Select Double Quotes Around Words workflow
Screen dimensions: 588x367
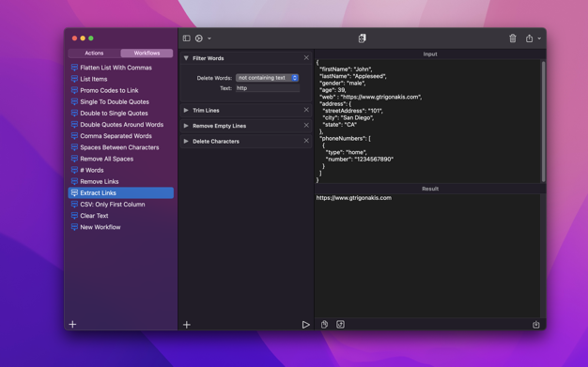pyautogui.click(x=121, y=125)
